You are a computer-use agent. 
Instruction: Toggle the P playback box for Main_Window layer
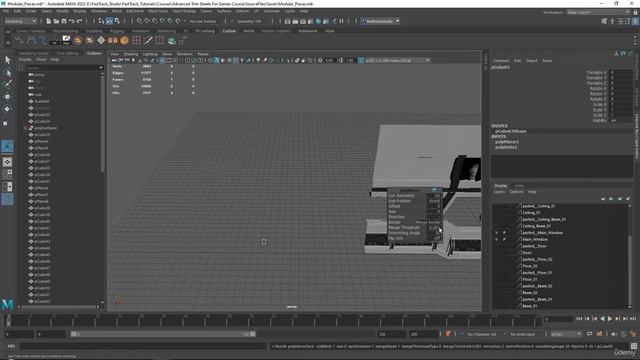click(x=504, y=240)
